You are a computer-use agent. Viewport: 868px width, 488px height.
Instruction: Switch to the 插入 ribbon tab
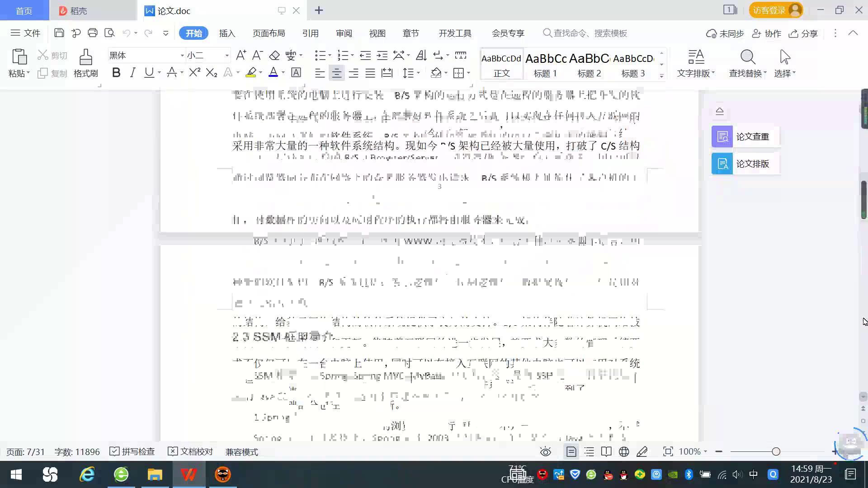click(x=226, y=33)
